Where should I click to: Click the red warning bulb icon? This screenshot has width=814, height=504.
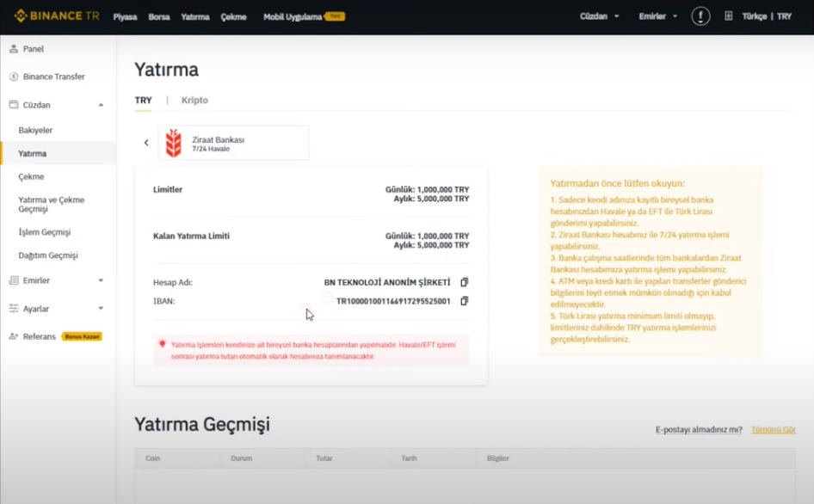pyautogui.click(x=163, y=344)
